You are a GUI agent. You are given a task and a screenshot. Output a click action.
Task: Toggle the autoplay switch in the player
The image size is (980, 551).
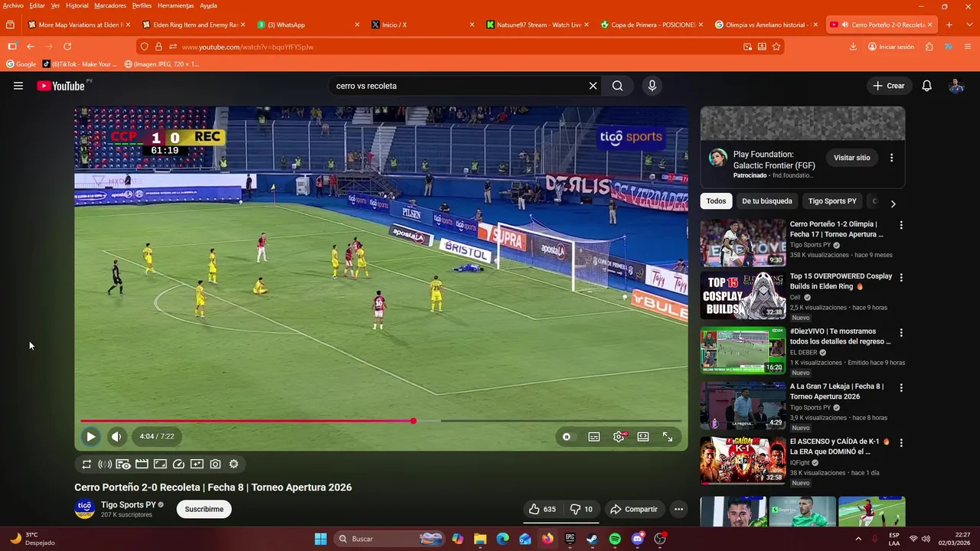coord(567,436)
